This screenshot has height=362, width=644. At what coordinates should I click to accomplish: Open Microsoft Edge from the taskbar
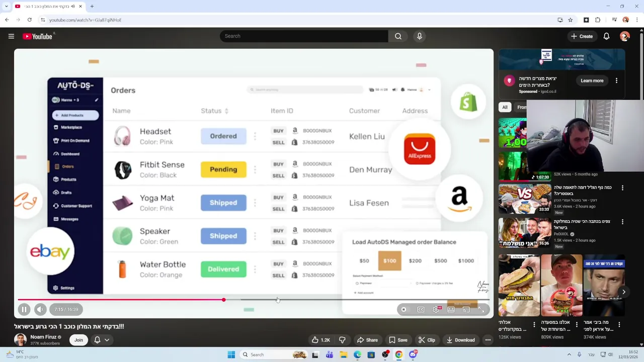(357, 355)
